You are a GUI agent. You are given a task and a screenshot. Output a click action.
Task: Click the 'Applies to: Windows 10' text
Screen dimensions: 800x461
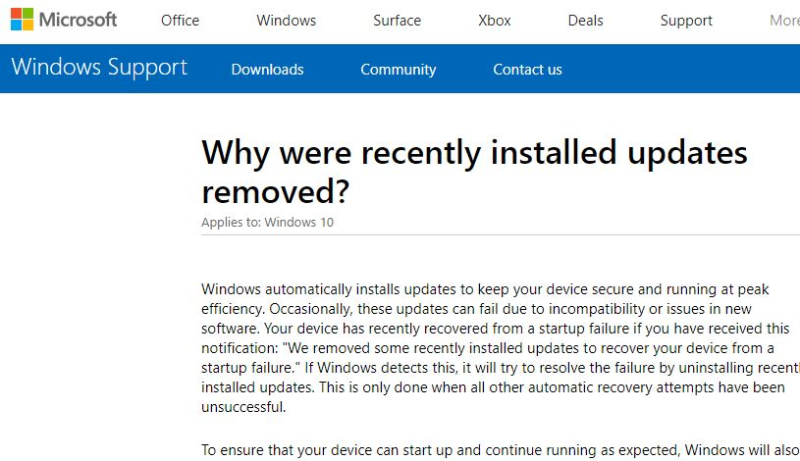[267, 222]
